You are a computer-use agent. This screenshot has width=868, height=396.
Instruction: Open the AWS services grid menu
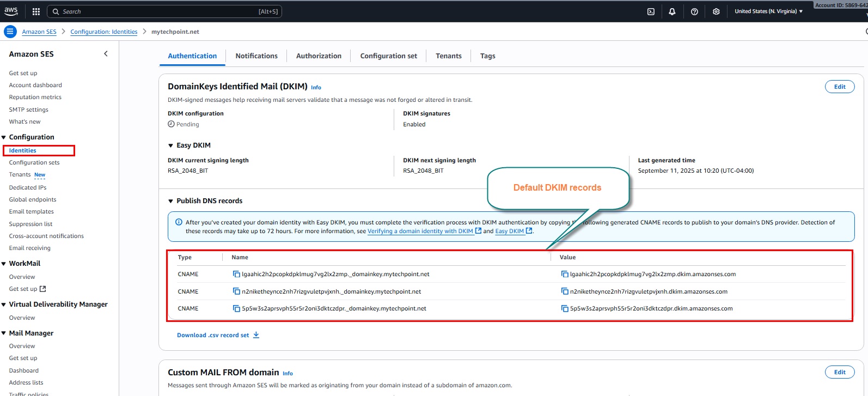[x=36, y=11]
